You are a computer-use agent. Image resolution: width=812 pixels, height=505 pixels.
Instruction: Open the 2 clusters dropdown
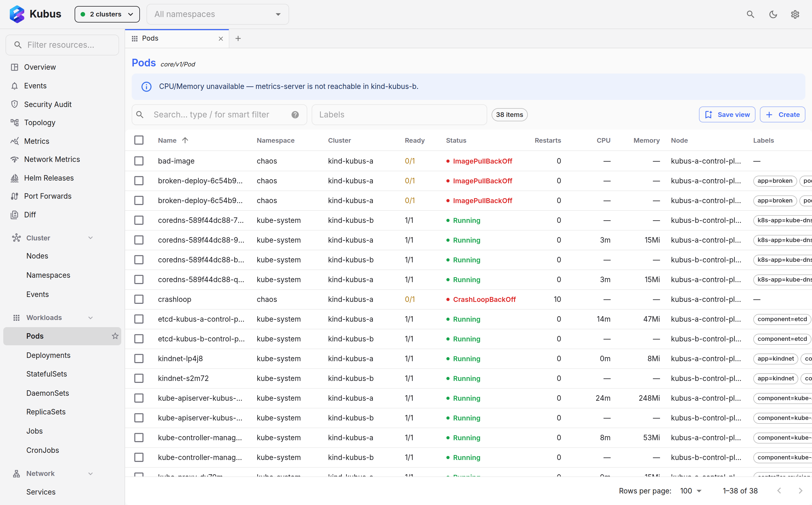click(x=107, y=14)
